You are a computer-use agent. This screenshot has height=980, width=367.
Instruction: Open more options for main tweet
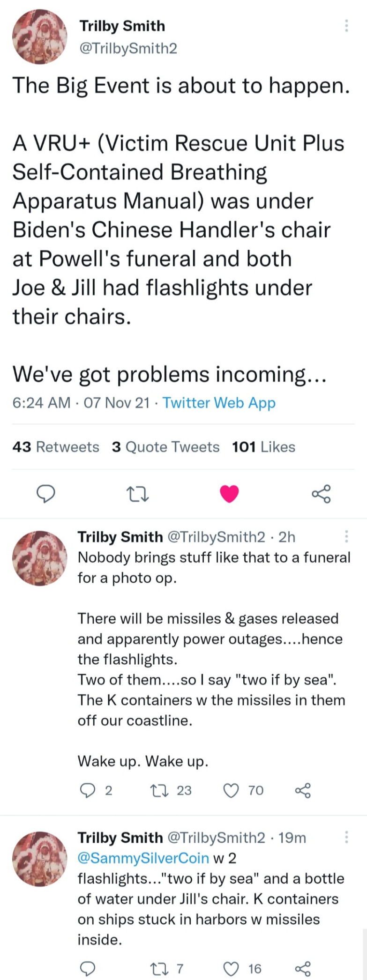pyautogui.click(x=346, y=26)
